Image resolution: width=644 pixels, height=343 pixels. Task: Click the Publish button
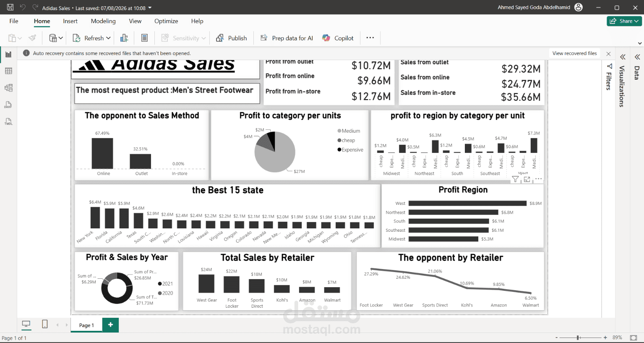point(232,38)
